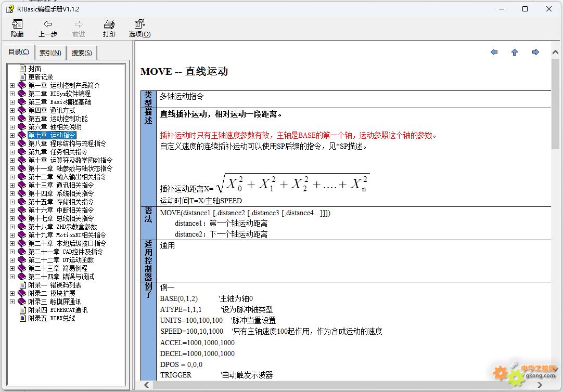Expand the 第七章 运动指令 tree node
563x392 pixels.
click(x=12, y=135)
